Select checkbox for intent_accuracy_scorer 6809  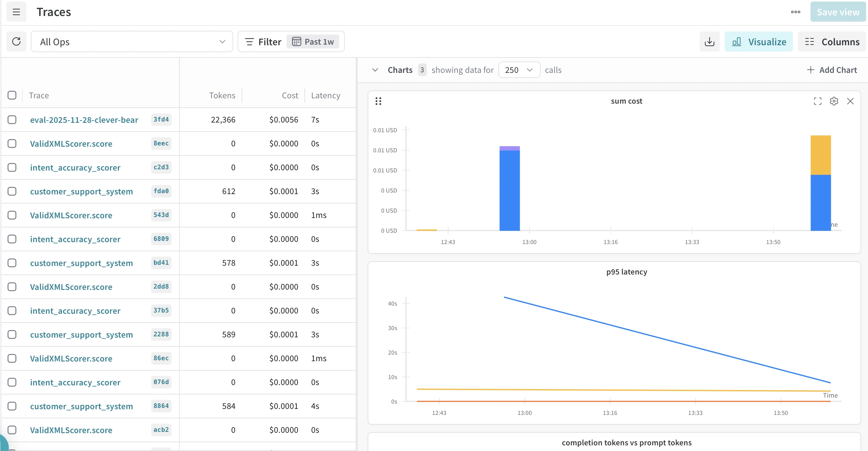coord(12,239)
